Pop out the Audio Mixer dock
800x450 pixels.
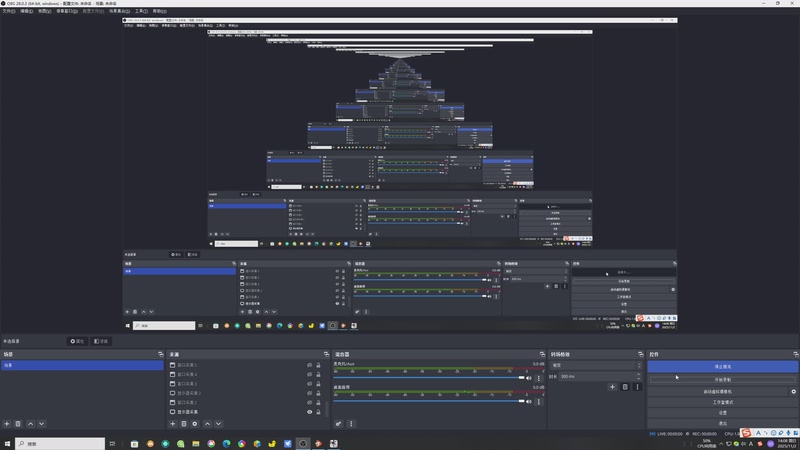542,354
